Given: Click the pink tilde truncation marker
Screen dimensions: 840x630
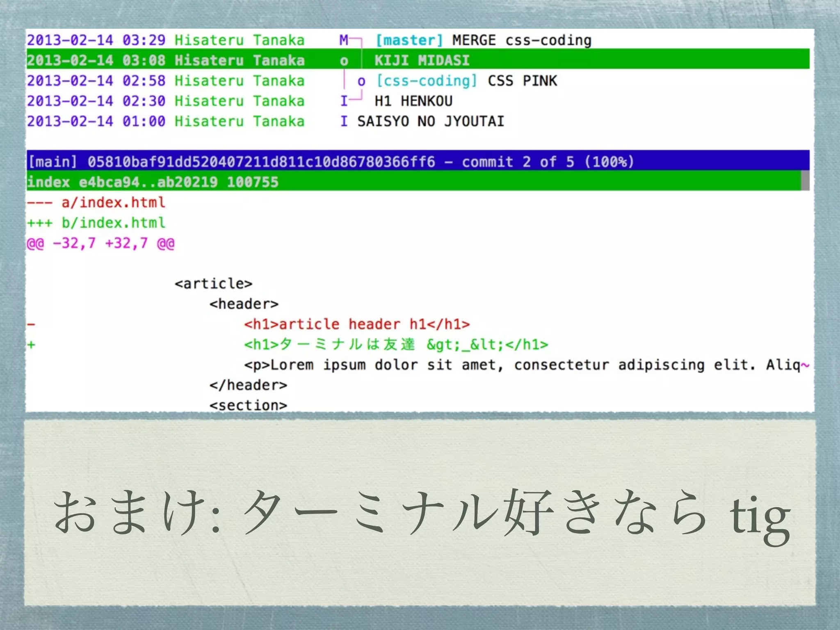Looking at the screenshot, I should tap(805, 365).
